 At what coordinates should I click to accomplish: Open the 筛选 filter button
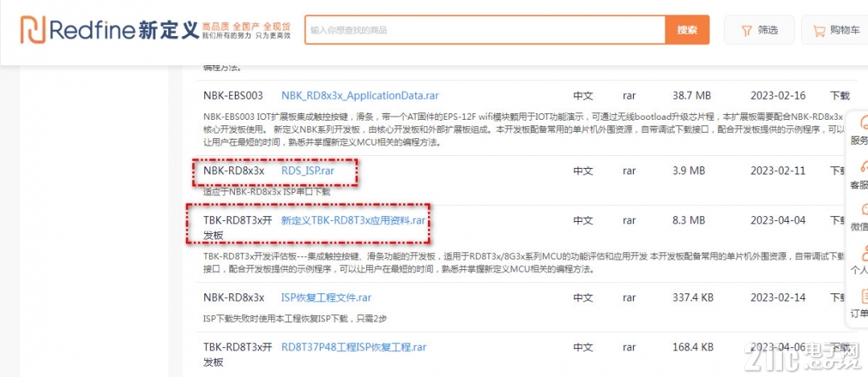point(759,30)
